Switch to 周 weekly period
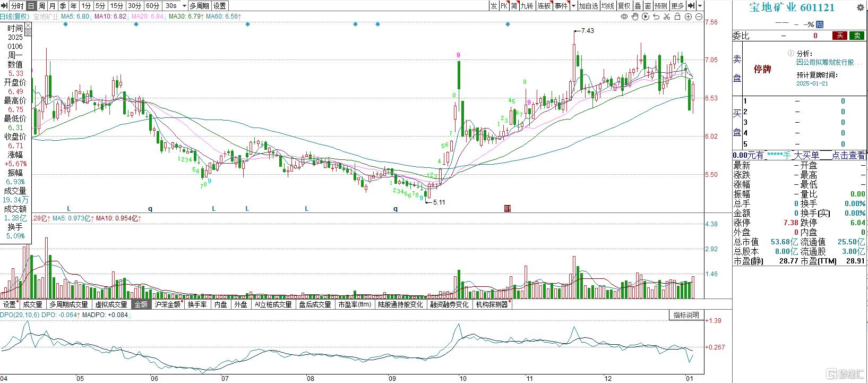The height and width of the screenshot is (383, 868). [x=41, y=6]
